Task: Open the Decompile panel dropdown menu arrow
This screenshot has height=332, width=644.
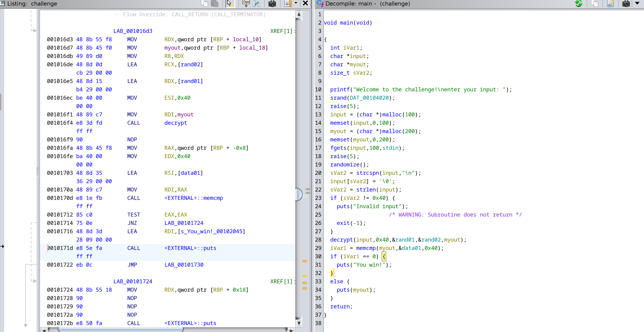Action: point(637,3)
